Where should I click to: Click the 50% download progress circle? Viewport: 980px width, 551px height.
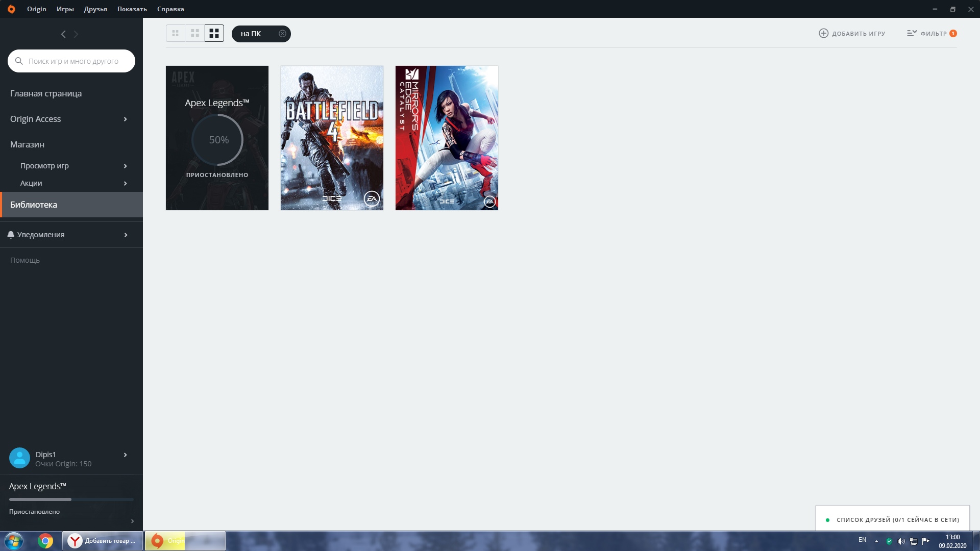pos(218,140)
